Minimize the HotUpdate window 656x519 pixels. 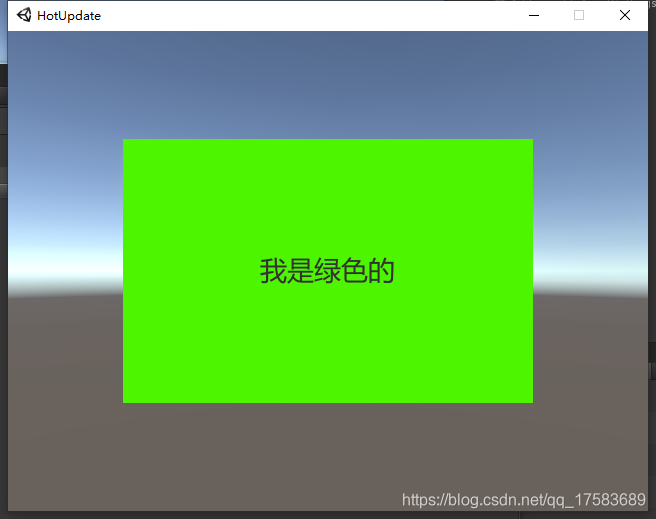click(534, 15)
